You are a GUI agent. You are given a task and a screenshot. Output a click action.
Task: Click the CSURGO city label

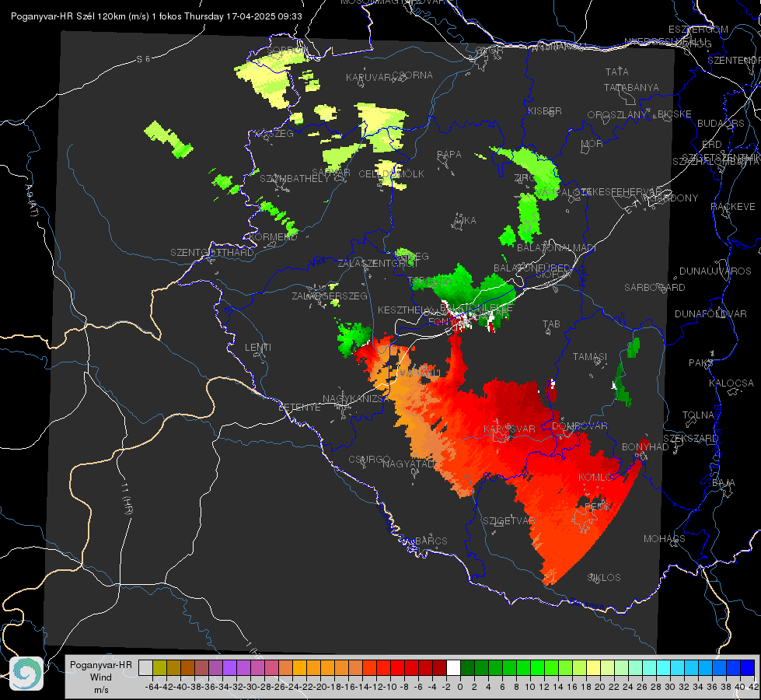coord(369,459)
